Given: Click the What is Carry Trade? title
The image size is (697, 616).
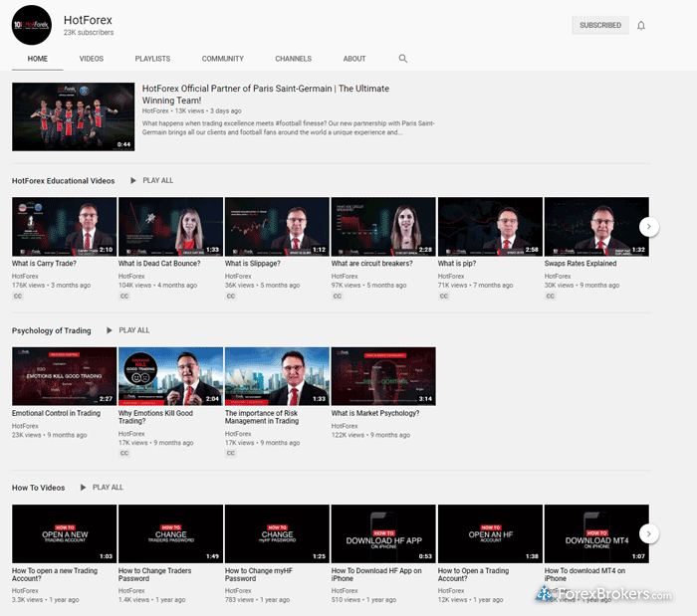Looking at the screenshot, I should coord(44,264).
